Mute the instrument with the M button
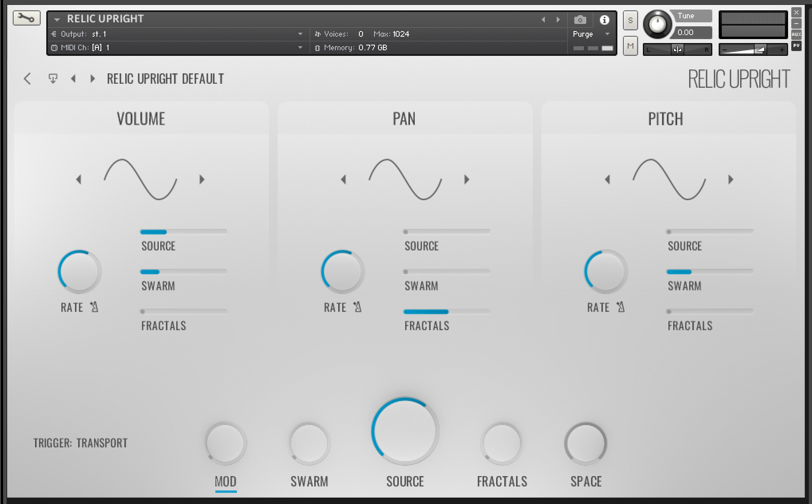 (630, 46)
